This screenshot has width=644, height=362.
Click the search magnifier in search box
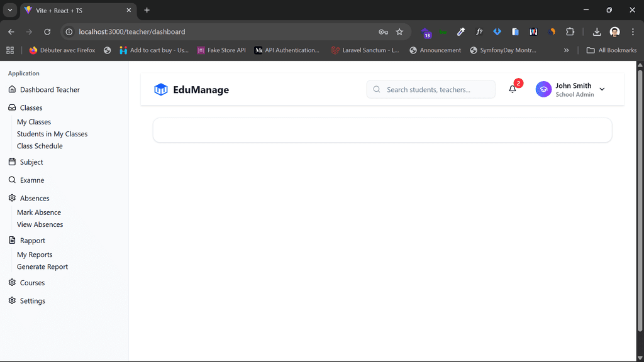377,89
